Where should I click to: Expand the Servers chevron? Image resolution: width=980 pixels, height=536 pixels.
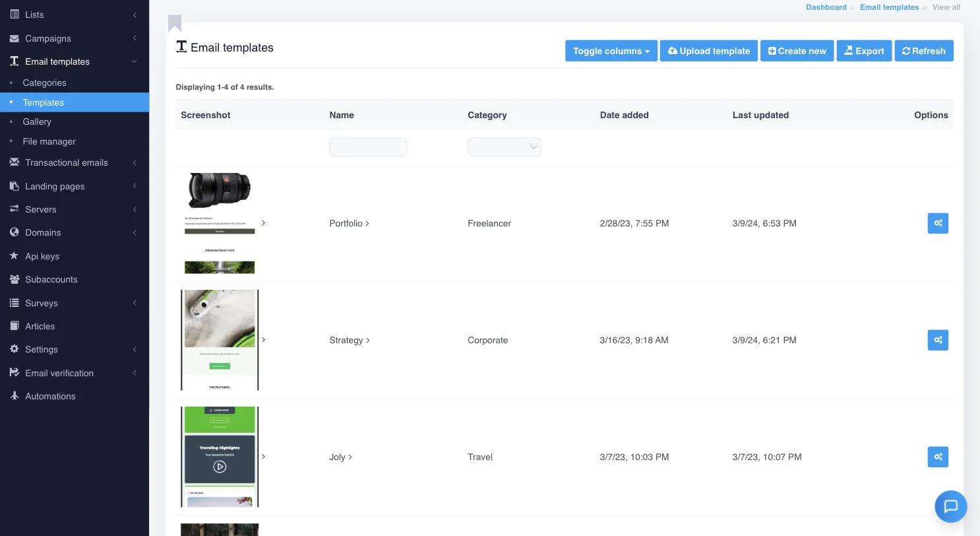[135, 209]
